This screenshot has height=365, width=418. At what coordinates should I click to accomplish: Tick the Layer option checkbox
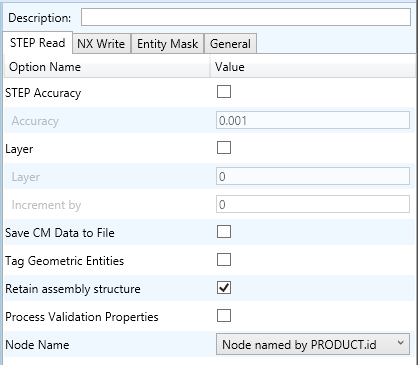tap(224, 148)
